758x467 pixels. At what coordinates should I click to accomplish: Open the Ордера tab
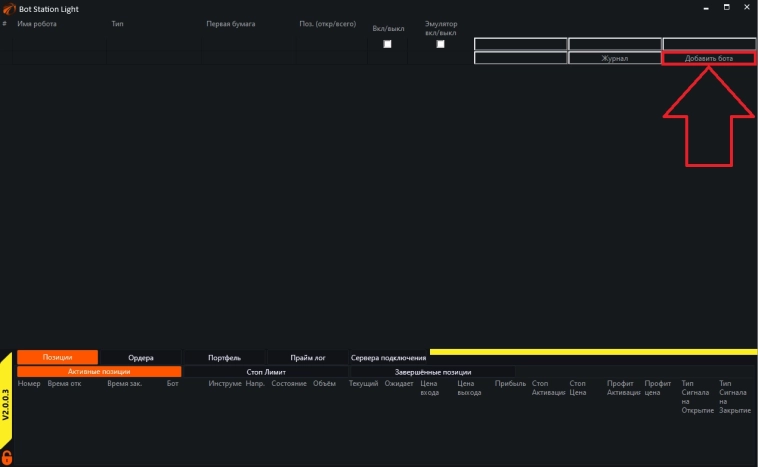pyautogui.click(x=141, y=357)
